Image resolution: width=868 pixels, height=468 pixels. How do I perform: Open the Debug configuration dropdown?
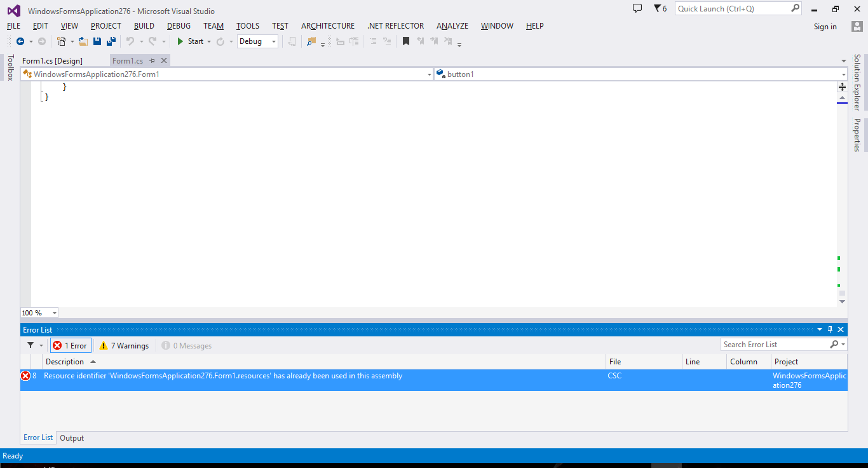[257, 41]
